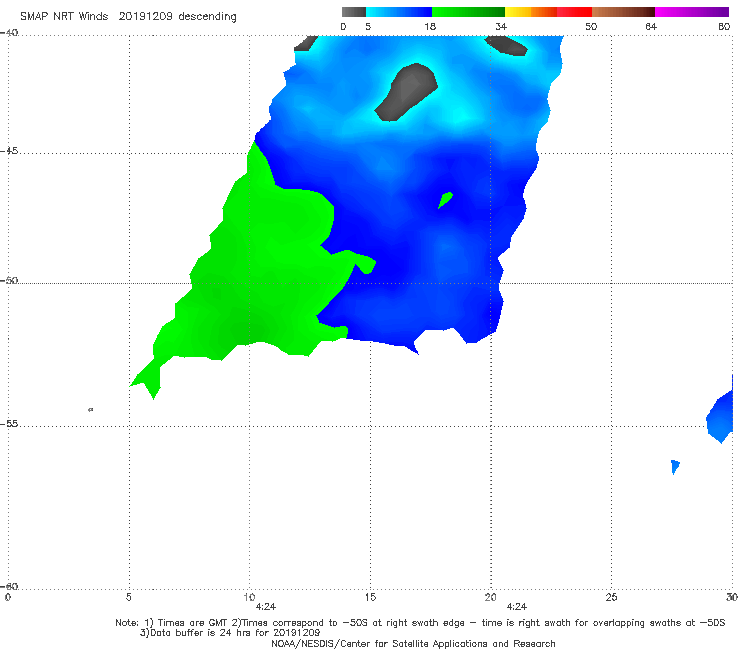Click the longitude label "20" on the bottom axis

[x=490, y=598]
